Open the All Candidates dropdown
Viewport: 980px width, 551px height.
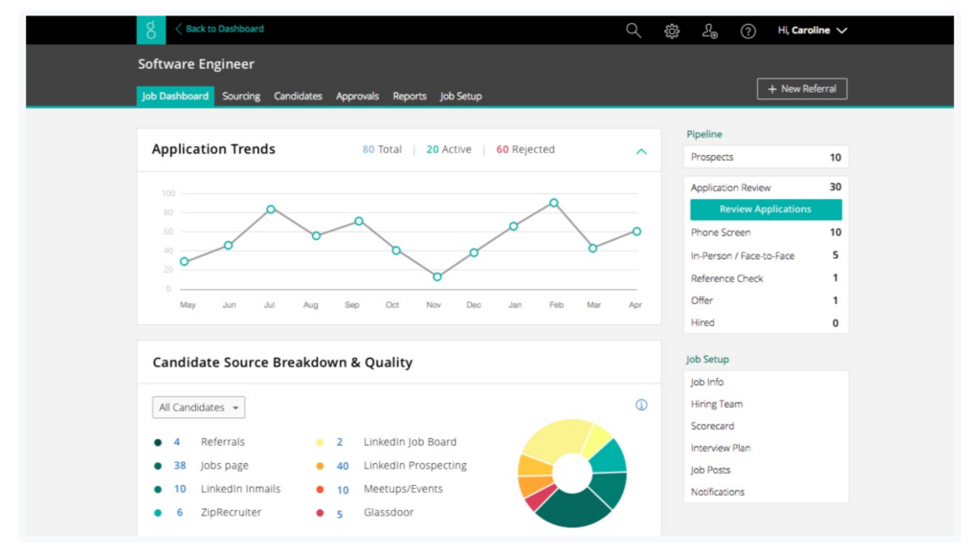(198, 408)
